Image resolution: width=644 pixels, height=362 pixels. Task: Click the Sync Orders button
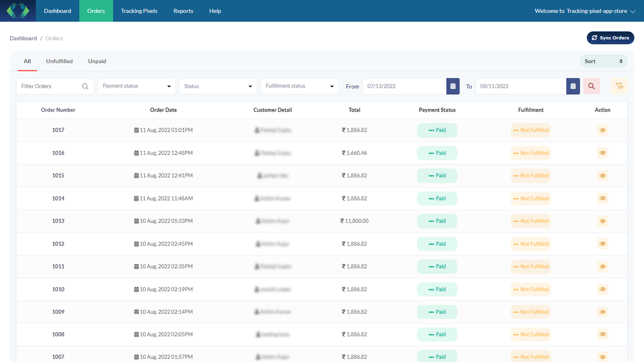point(610,38)
